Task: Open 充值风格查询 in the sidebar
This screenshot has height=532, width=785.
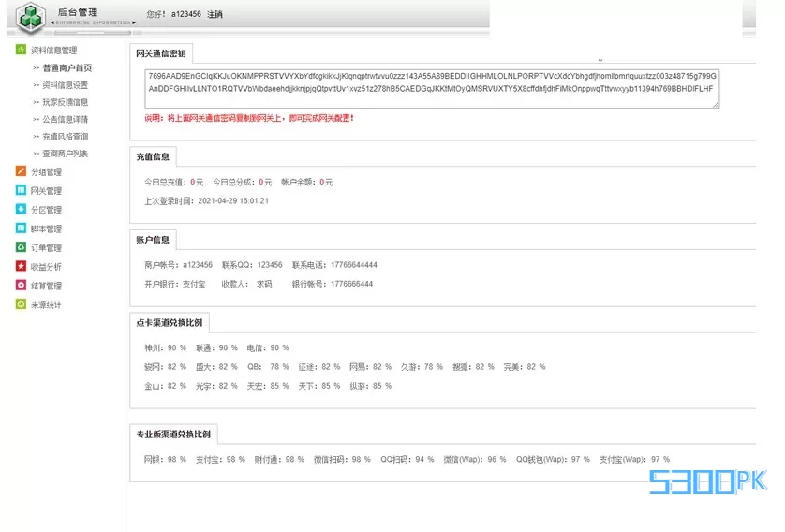Action: 65,136
